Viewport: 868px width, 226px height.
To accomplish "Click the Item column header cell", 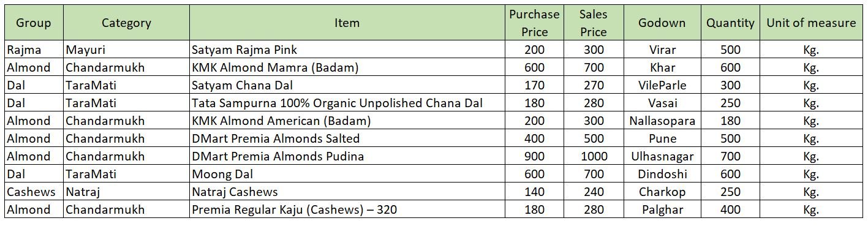I will [347, 23].
